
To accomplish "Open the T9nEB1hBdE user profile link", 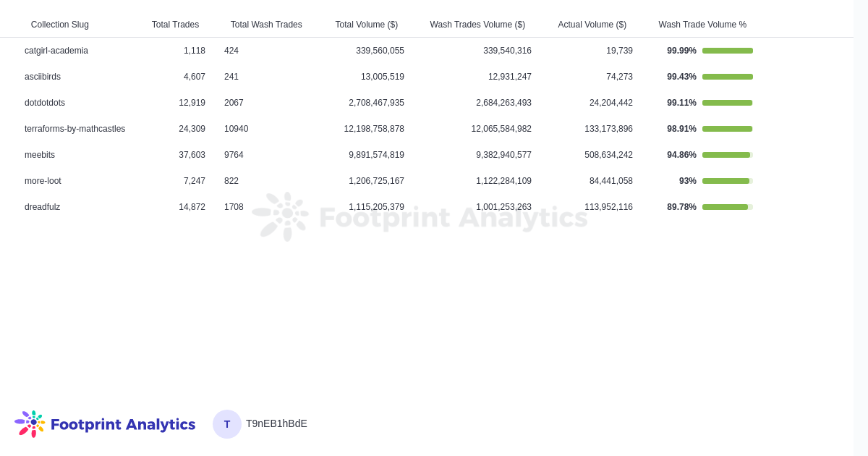I will [x=276, y=423].
